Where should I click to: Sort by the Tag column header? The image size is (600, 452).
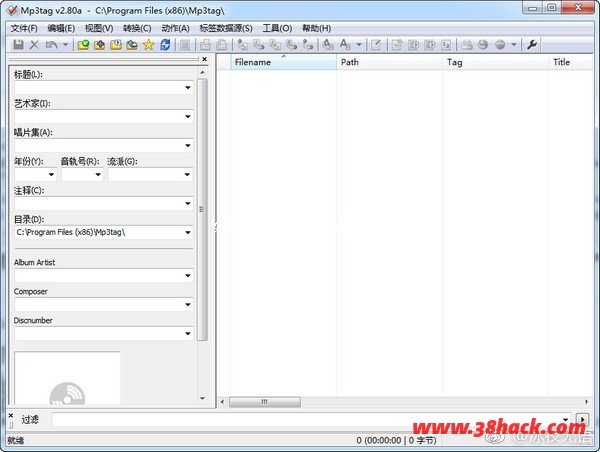tap(496, 62)
